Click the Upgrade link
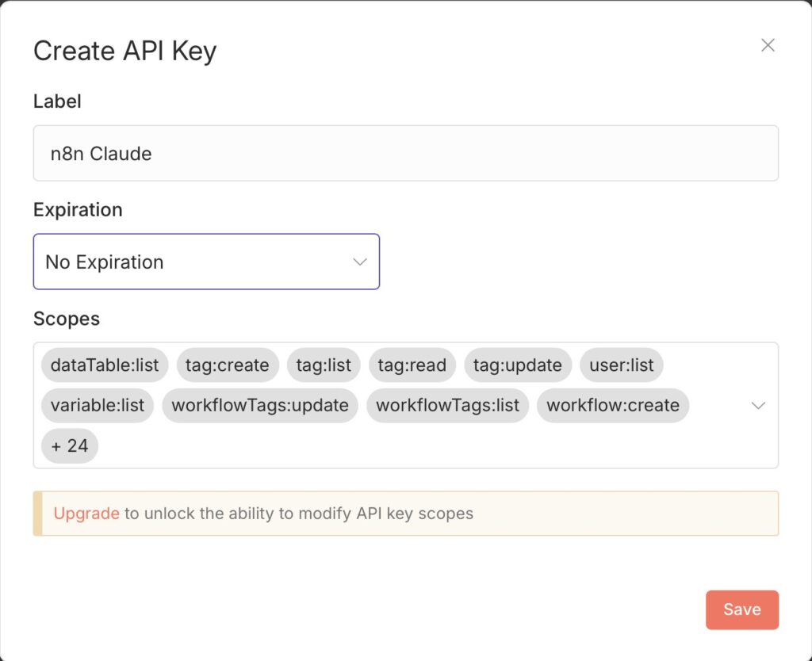 pos(86,514)
